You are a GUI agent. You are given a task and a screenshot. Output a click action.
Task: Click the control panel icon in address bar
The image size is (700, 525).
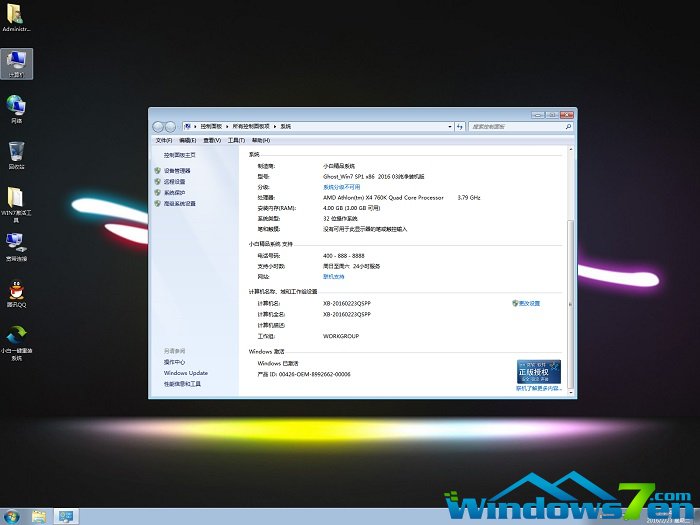188,127
